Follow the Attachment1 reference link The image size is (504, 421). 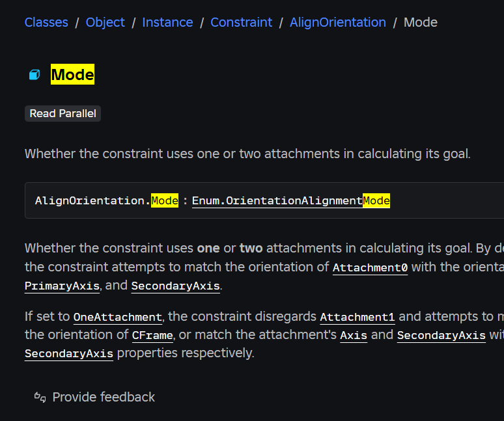357,318
